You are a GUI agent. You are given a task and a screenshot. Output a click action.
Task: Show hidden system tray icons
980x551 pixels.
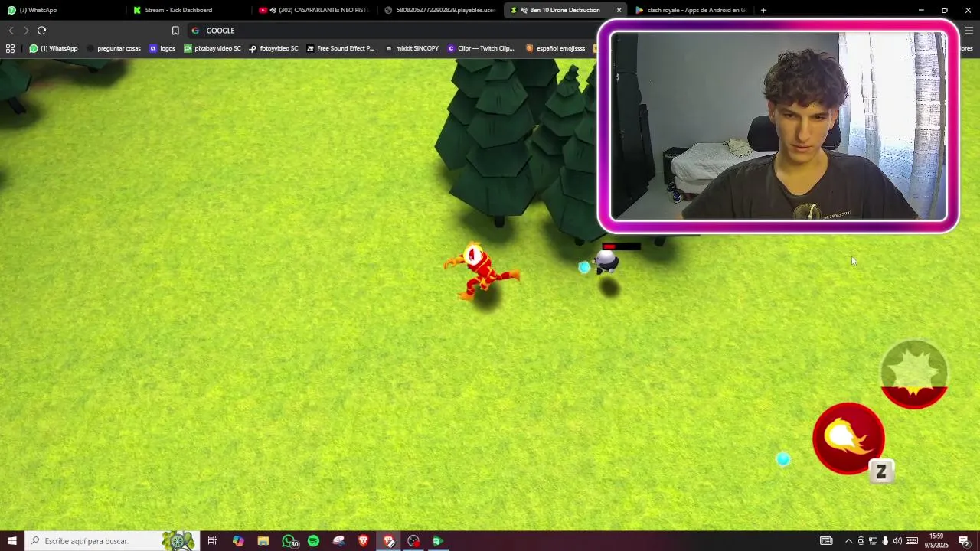tap(848, 541)
